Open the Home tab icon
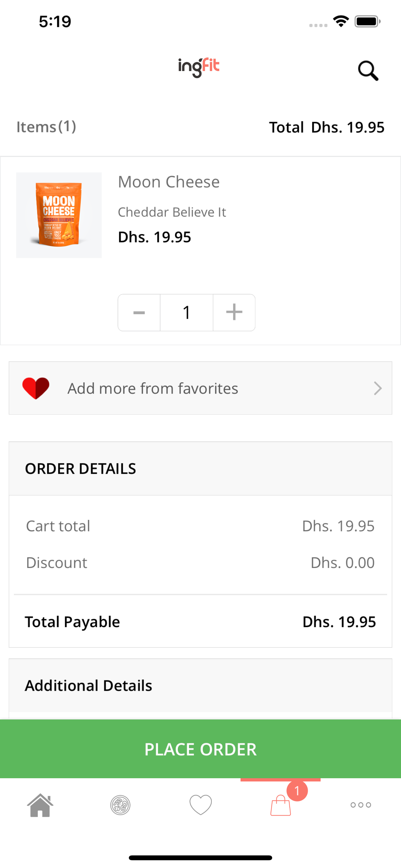The width and height of the screenshot is (401, 868). point(40,805)
